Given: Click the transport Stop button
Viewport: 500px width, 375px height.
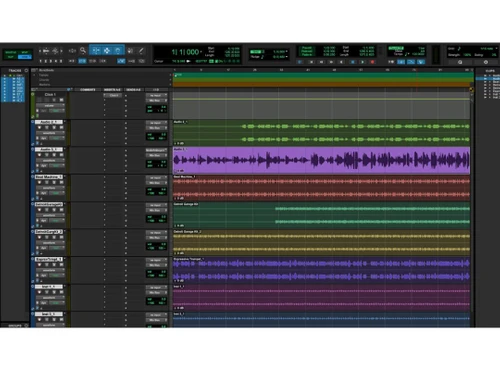Looking at the screenshot, I should (353, 62).
